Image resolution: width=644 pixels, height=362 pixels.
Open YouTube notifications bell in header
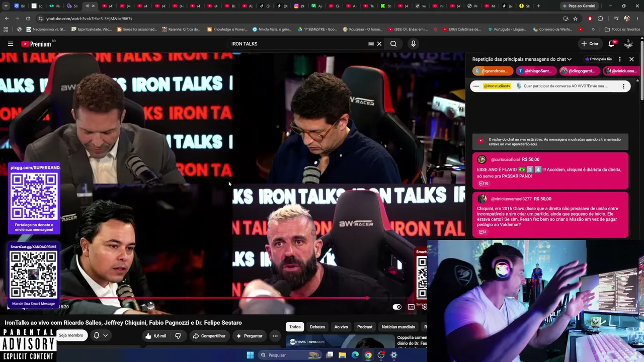click(612, 44)
